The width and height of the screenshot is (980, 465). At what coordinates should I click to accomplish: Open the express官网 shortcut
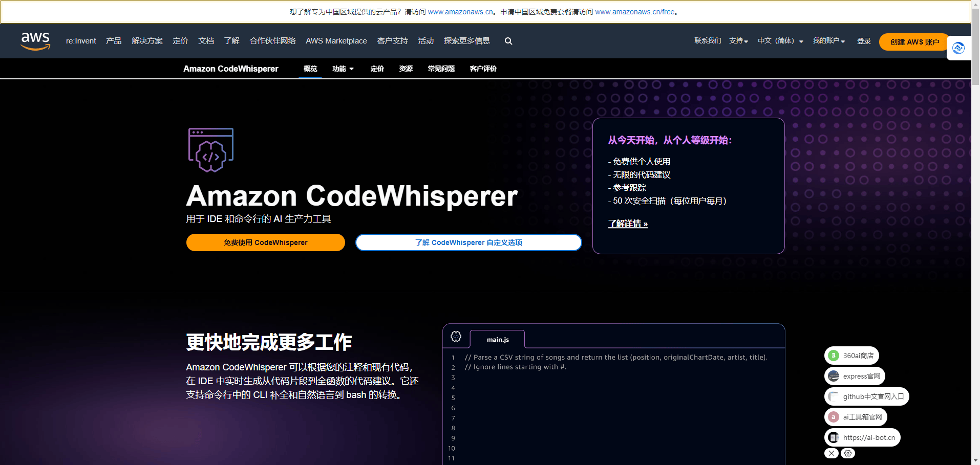[x=854, y=375]
